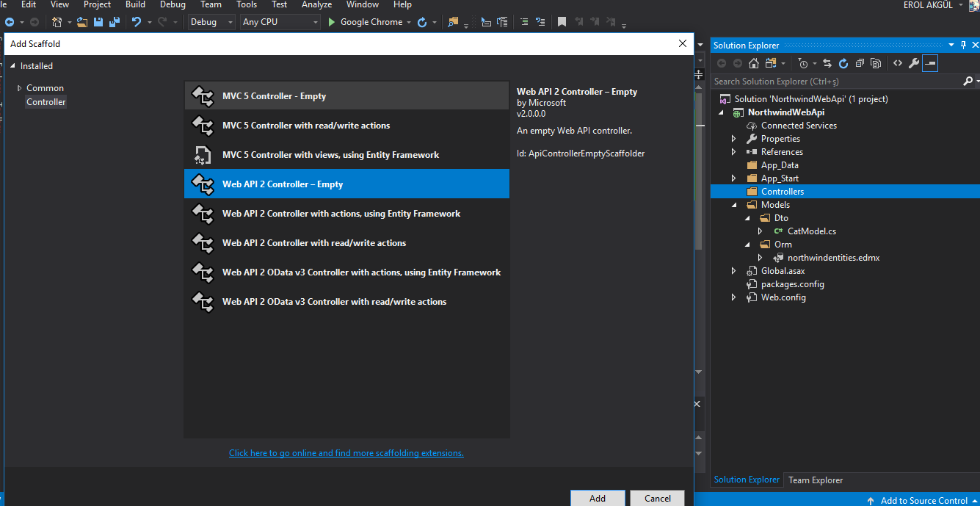Switch to the Team Explorer tab
This screenshot has height=506, width=980.
click(815, 480)
